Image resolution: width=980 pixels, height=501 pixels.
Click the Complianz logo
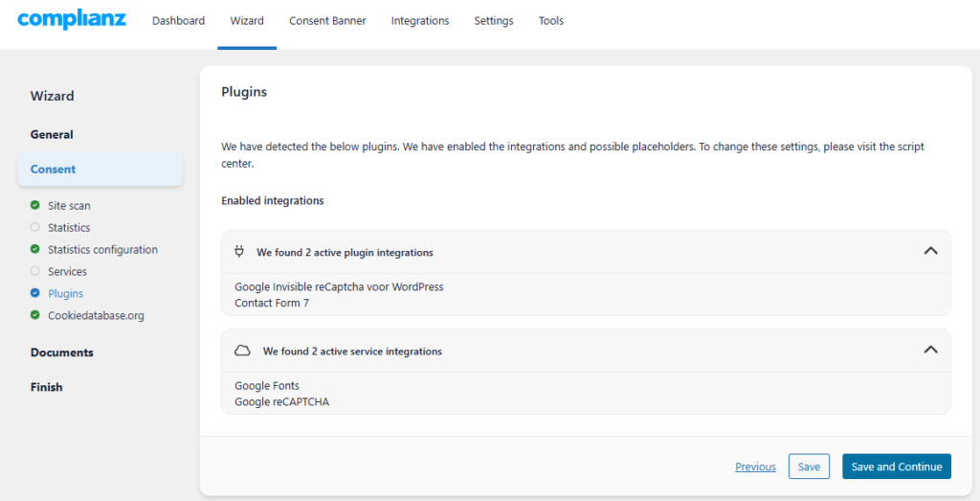[72, 20]
